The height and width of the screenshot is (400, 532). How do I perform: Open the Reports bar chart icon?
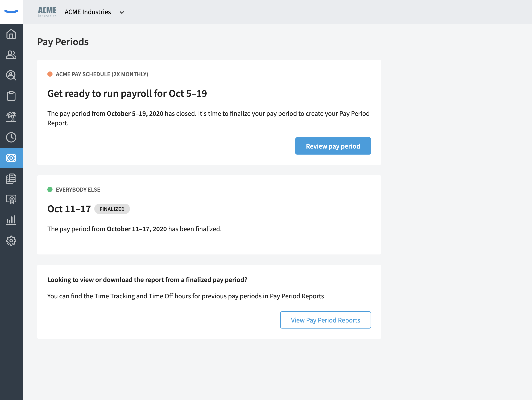point(11,220)
